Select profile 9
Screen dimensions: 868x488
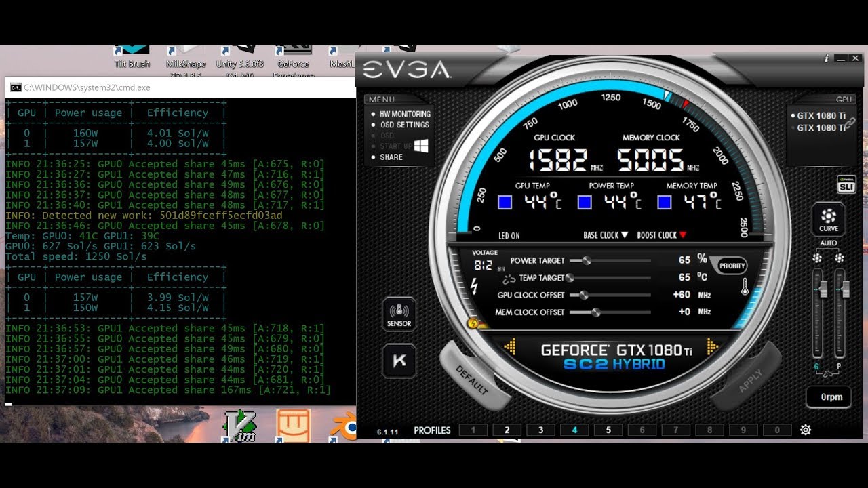click(x=744, y=430)
